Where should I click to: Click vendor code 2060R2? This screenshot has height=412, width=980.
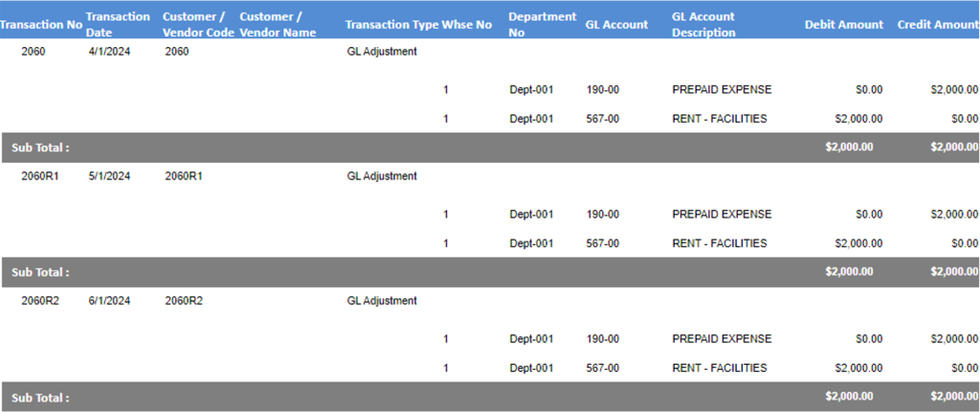[x=184, y=301]
